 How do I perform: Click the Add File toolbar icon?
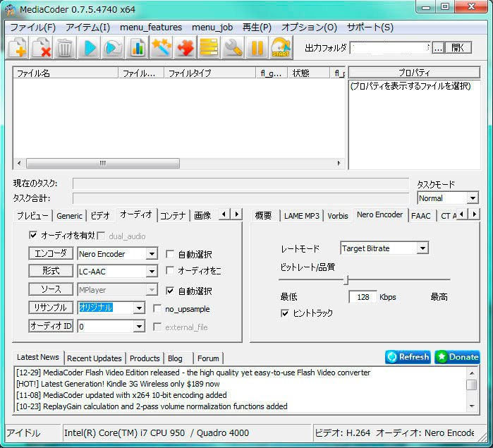pos(18,47)
